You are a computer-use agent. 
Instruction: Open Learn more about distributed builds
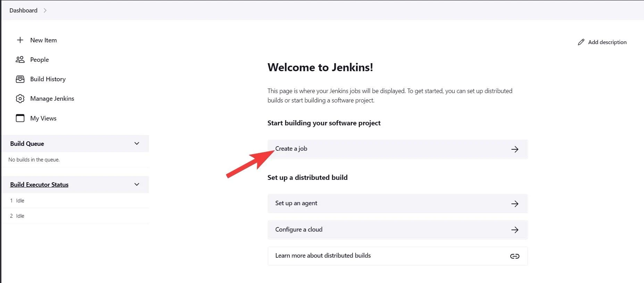323,256
